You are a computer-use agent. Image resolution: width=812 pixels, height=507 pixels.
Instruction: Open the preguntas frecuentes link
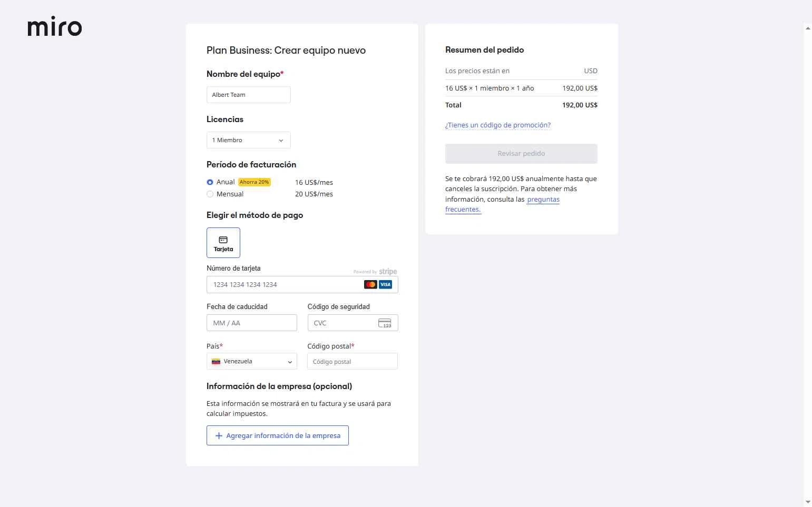(543, 200)
